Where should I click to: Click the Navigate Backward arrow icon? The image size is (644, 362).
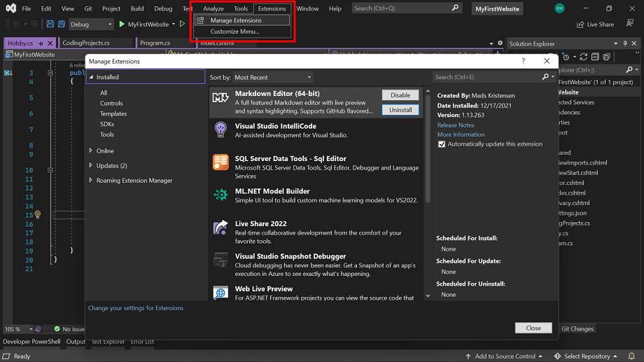pyautogui.click(x=16, y=25)
